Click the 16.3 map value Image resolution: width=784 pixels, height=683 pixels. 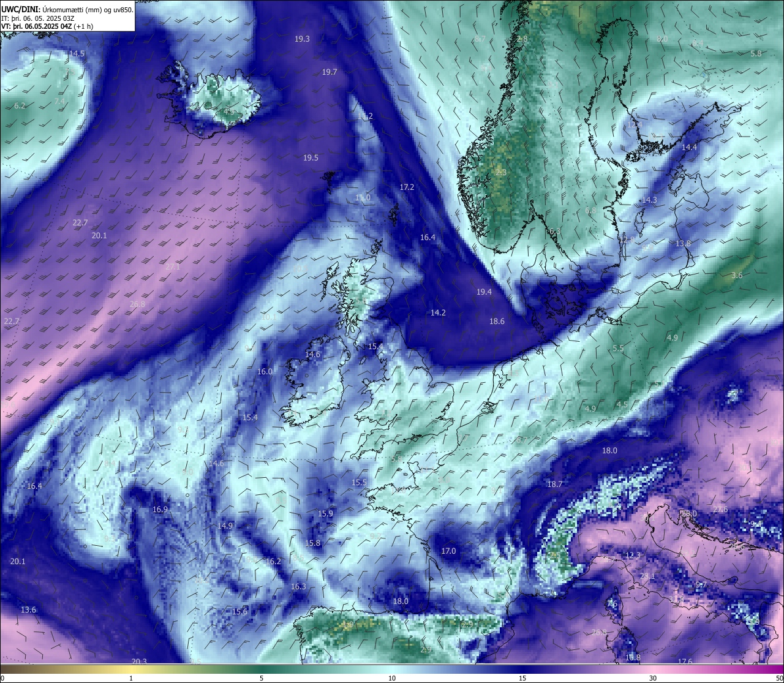pyautogui.click(x=298, y=587)
